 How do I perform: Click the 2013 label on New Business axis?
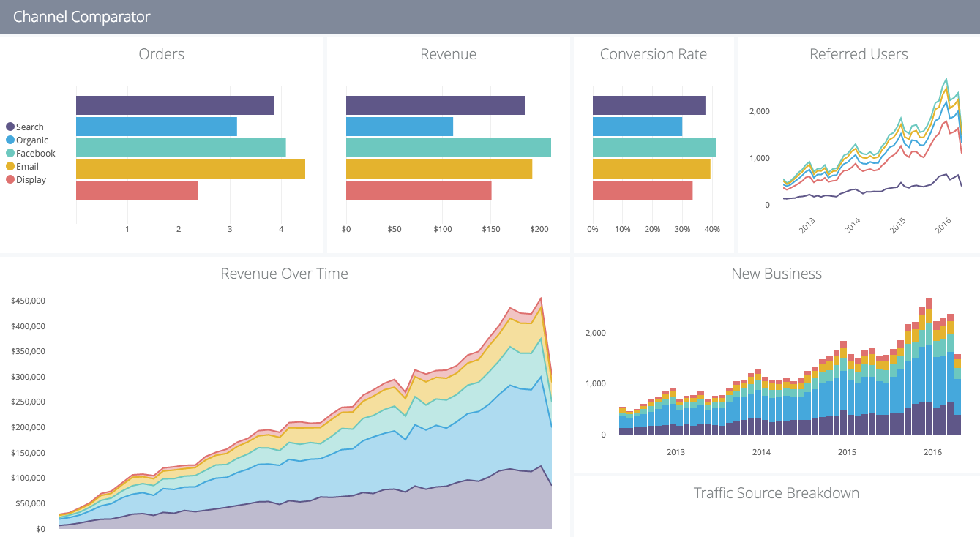click(676, 452)
